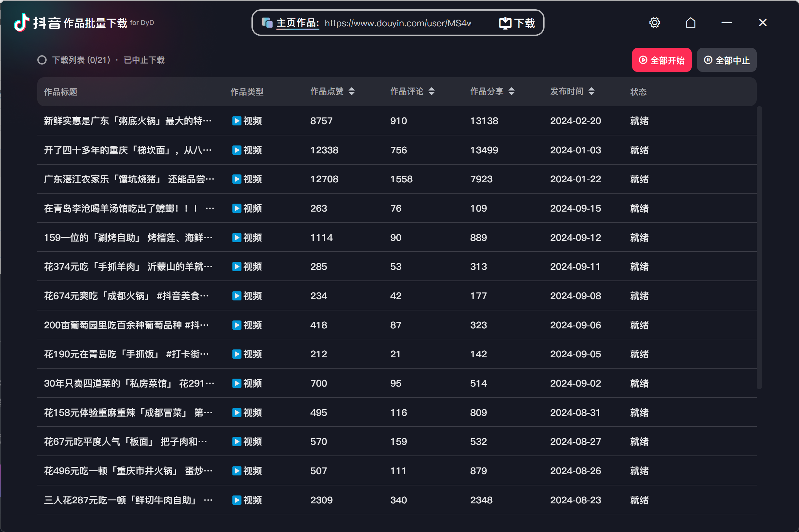Sort by 作品评论 column arrows
Image resolution: width=799 pixels, height=532 pixels.
tap(431, 91)
